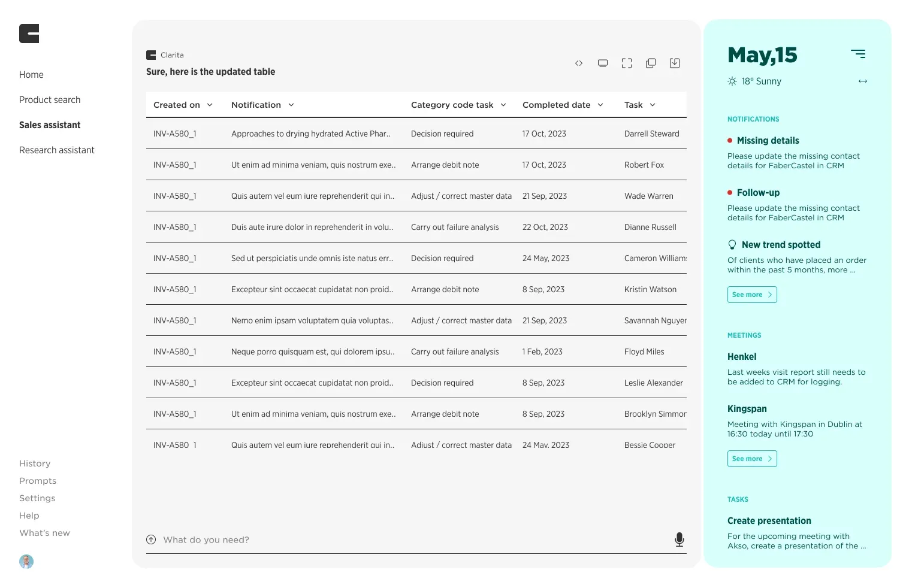This screenshot has height=588, width=906.
Task: Open the Notification column dropdown
Action: point(291,105)
